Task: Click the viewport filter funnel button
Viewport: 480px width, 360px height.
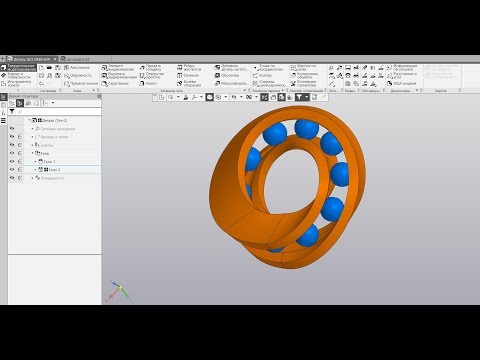Action: tap(299, 97)
